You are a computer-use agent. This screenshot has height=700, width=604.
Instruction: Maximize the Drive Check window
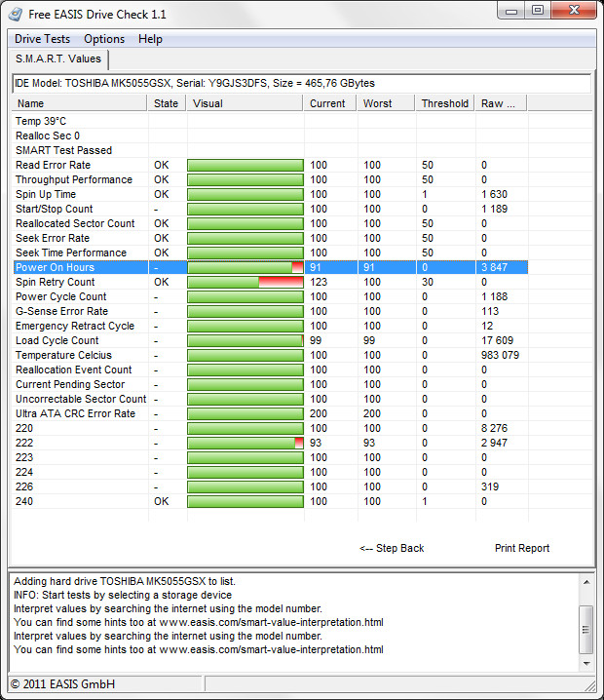538,11
